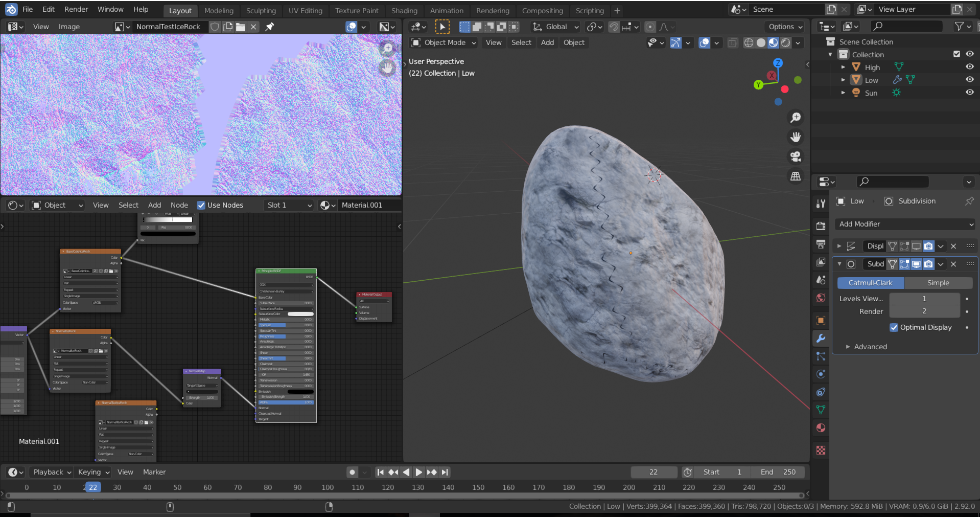Open the Add Modifier dropdown
The height and width of the screenshot is (517, 980).
click(904, 224)
